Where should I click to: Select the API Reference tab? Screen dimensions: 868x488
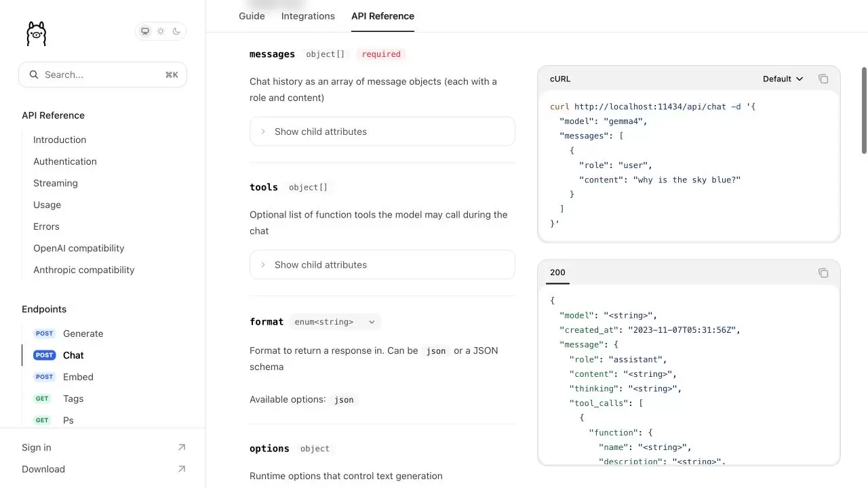[382, 16]
